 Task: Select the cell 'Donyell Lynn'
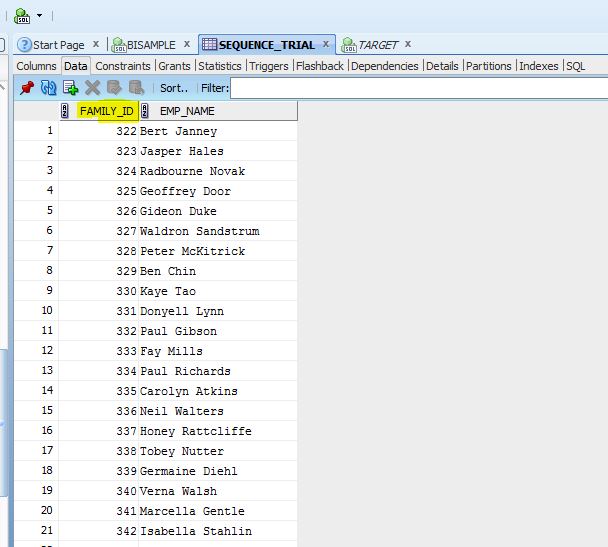218,311
